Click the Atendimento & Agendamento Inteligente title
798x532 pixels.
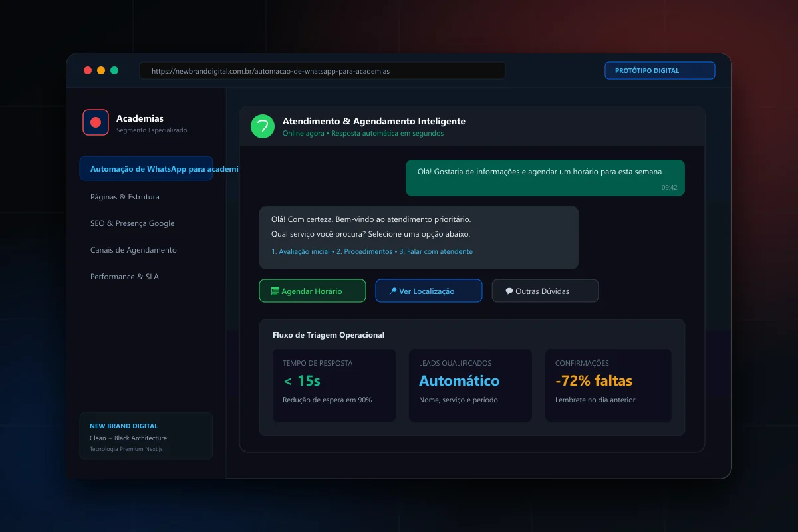tap(374, 122)
